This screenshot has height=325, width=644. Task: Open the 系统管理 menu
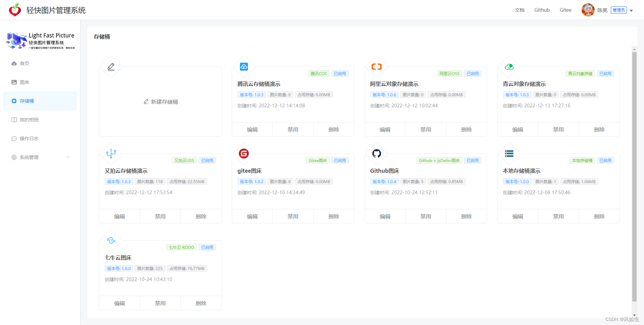(x=40, y=157)
